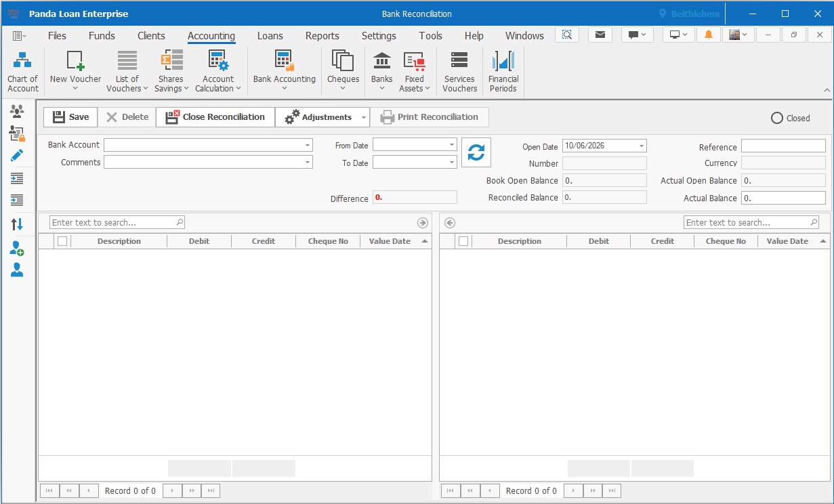Expand the Adjustments button dropdown arrow
834x504 pixels.
click(364, 117)
